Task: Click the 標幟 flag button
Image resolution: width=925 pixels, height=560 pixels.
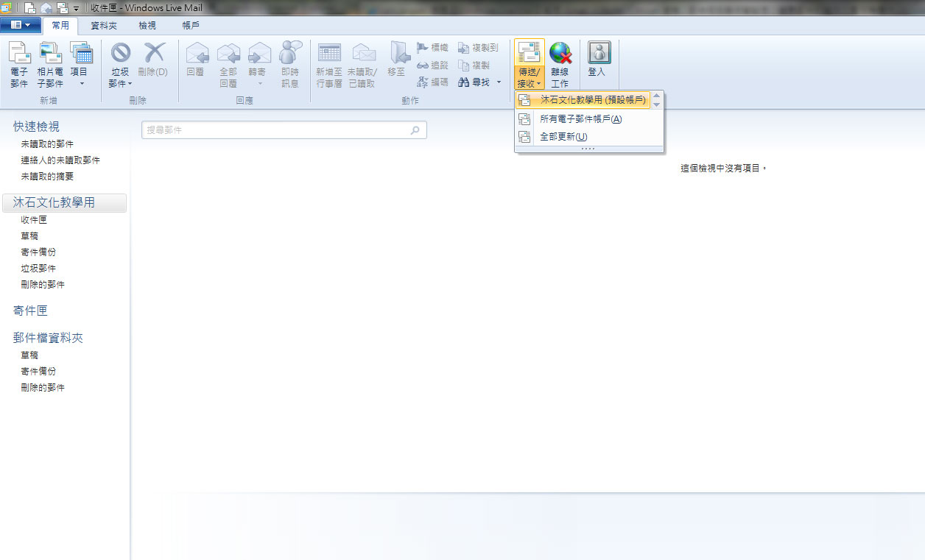Action: pos(432,47)
